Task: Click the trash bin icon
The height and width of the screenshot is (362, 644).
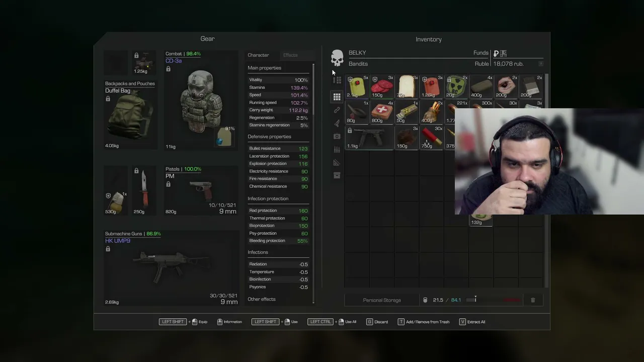Action: click(x=533, y=300)
